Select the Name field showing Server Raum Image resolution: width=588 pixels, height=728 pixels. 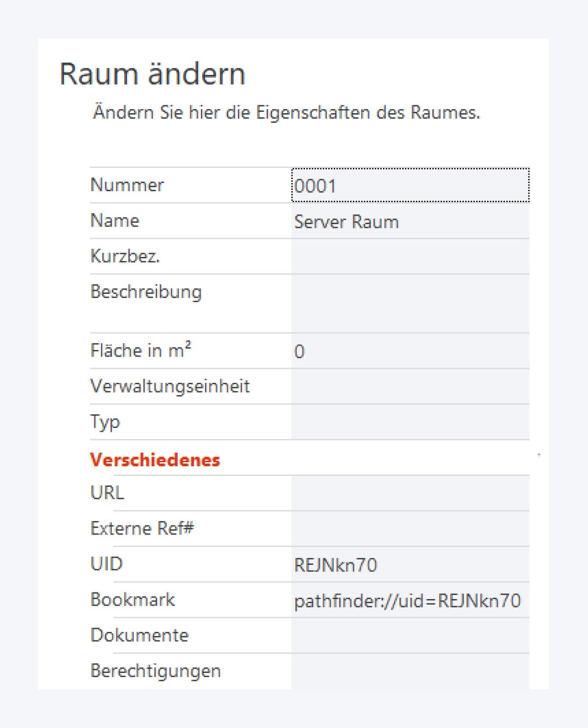[410, 221]
